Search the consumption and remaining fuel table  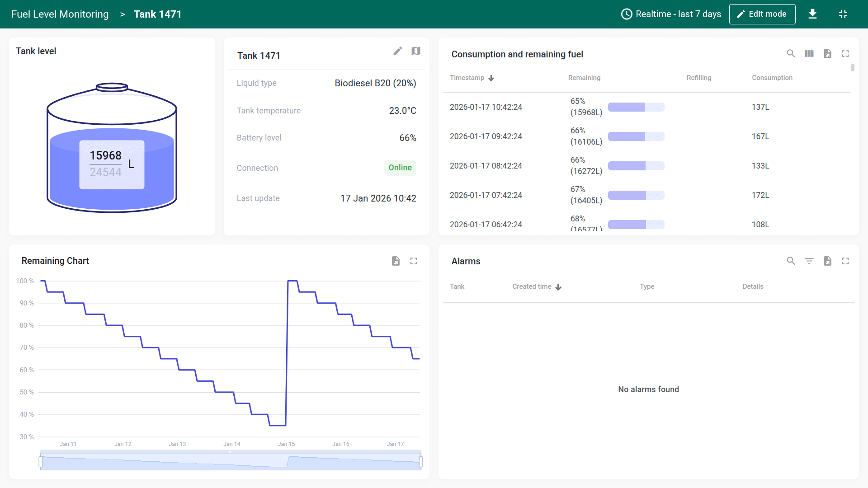pos(791,54)
